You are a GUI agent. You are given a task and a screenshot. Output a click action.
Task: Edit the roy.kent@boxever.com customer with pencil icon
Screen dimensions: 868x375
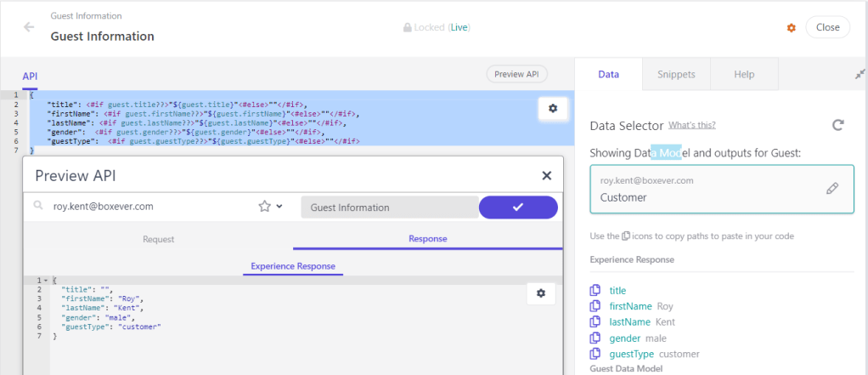coord(831,189)
